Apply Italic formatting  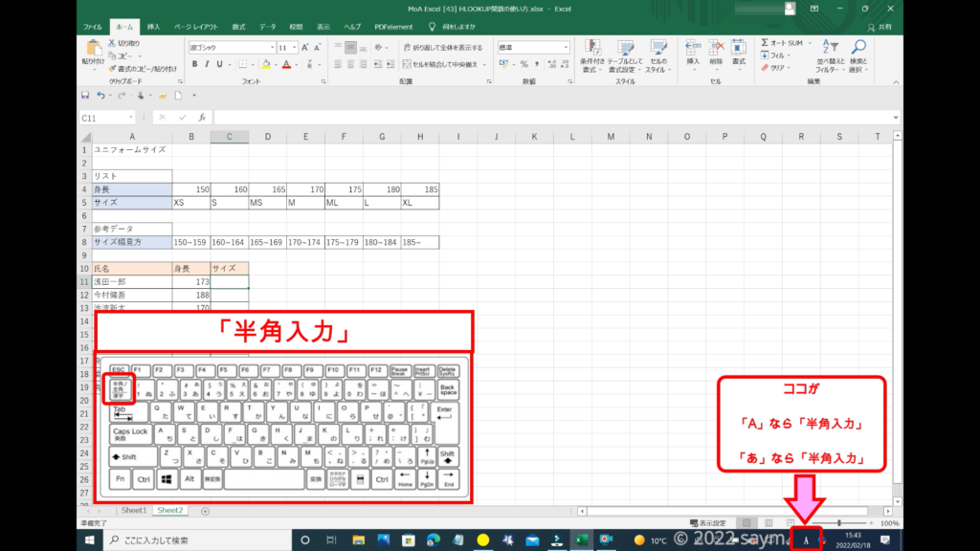(207, 64)
